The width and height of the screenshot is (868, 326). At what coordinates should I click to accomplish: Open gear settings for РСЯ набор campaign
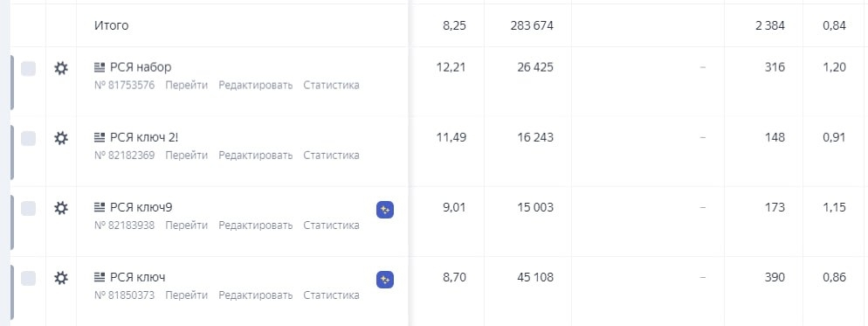point(61,68)
